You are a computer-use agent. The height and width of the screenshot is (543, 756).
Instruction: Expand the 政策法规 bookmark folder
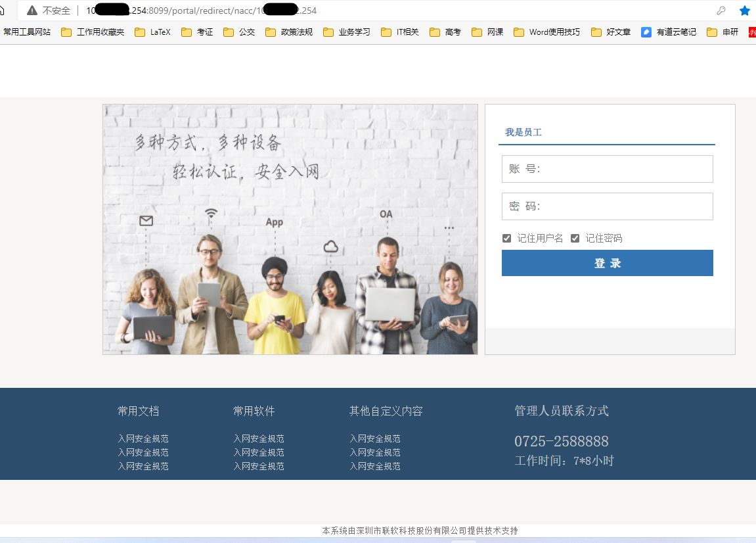coord(289,32)
